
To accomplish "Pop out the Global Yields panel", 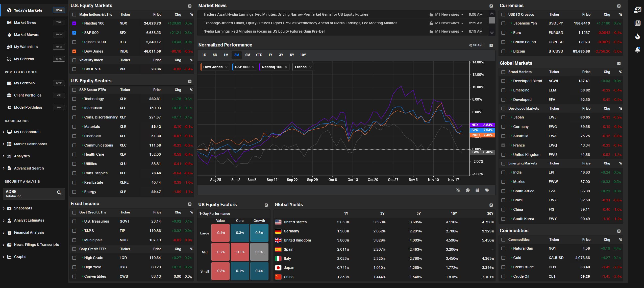I will 491,205.
